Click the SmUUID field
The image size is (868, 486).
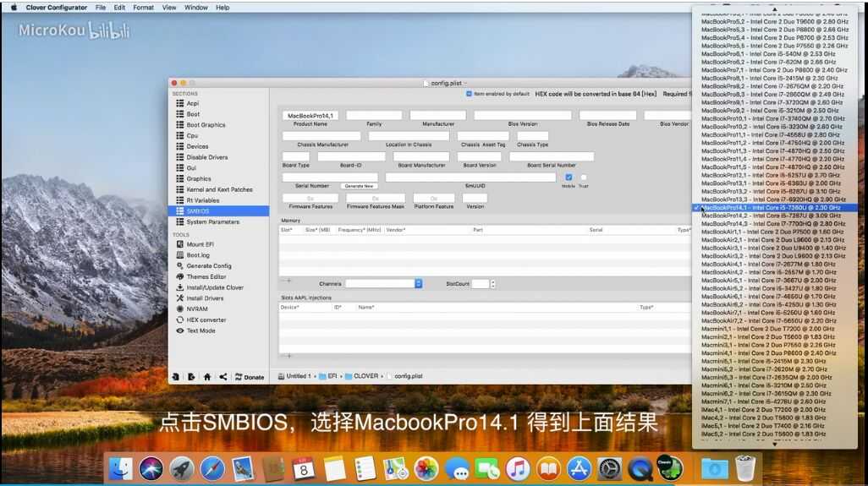[x=470, y=177]
